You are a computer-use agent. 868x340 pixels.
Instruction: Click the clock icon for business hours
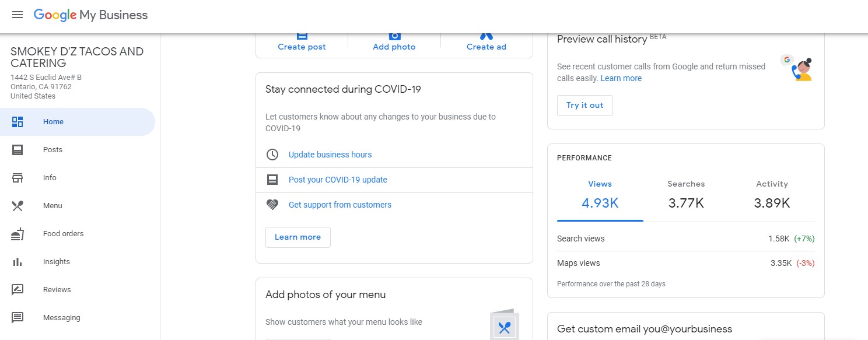click(x=272, y=155)
